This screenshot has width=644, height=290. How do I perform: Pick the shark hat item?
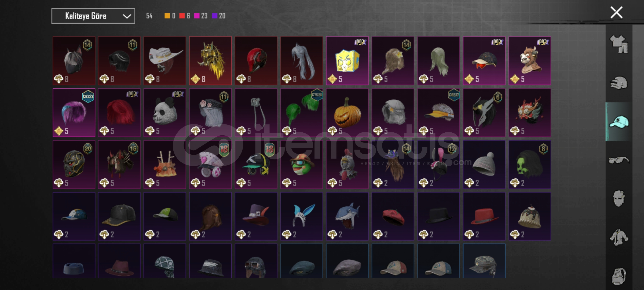coord(347,216)
